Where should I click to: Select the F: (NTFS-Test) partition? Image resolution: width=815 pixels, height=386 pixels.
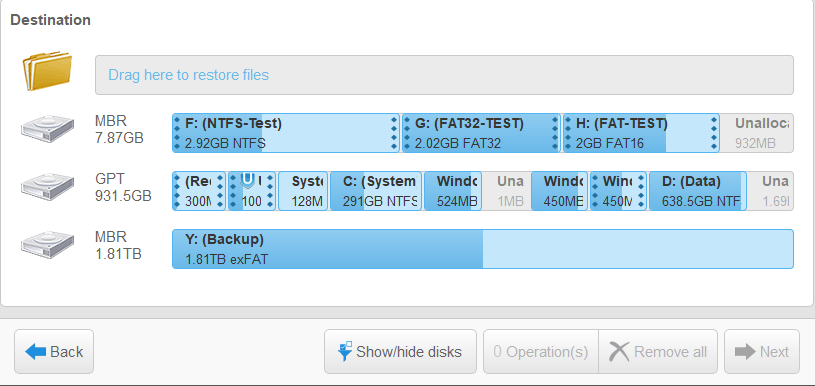[x=286, y=133]
